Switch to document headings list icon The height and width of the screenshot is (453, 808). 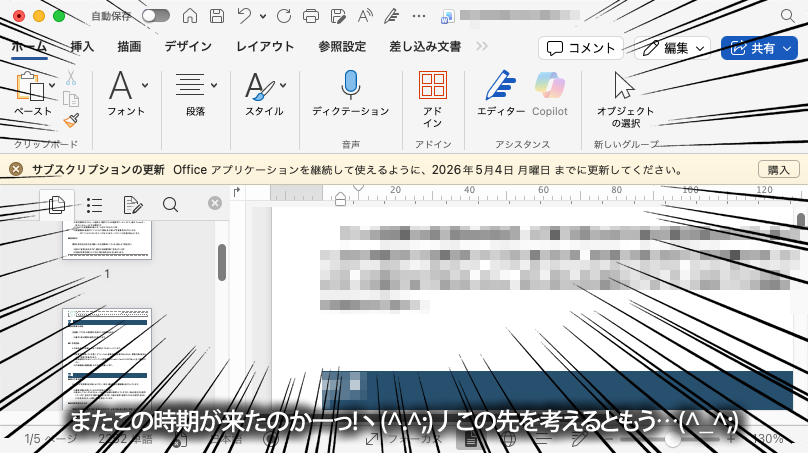[94, 205]
